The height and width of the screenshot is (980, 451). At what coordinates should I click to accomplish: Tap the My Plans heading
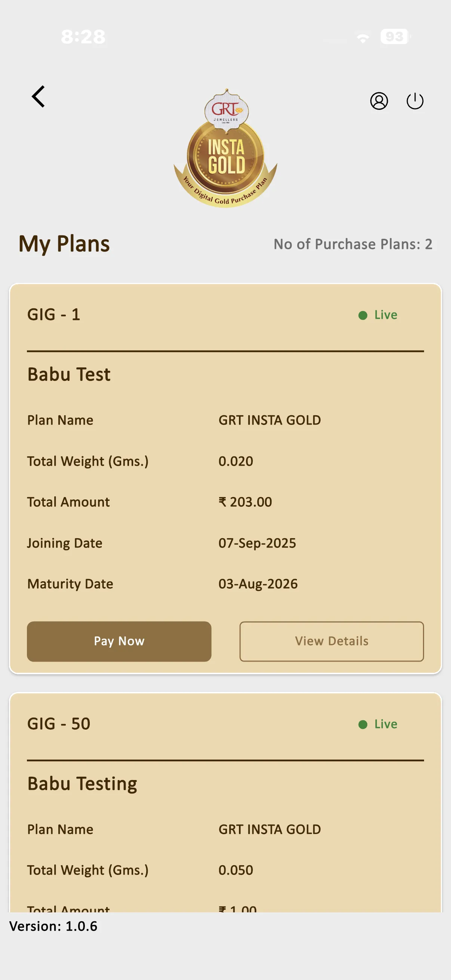(x=64, y=244)
